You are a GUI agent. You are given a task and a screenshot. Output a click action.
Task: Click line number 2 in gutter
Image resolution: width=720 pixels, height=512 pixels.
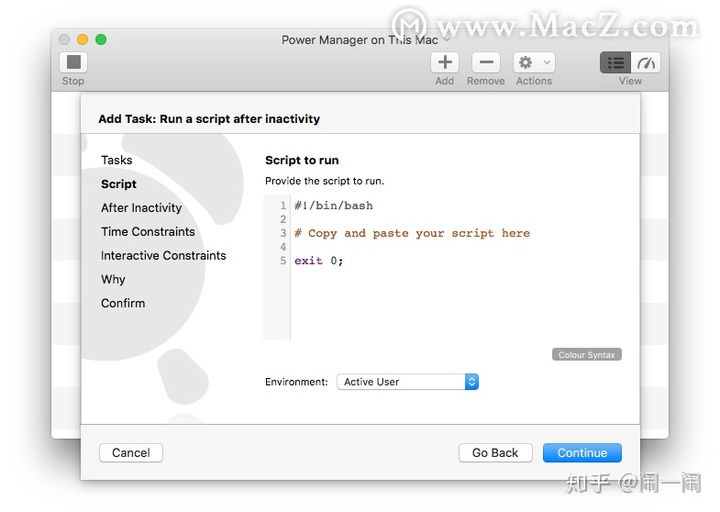click(x=283, y=219)
